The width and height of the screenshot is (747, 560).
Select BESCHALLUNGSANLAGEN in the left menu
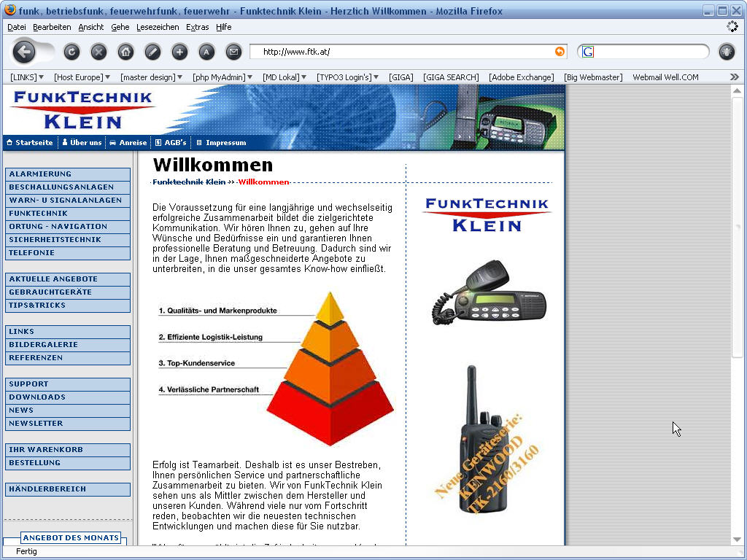coord(68,187)
